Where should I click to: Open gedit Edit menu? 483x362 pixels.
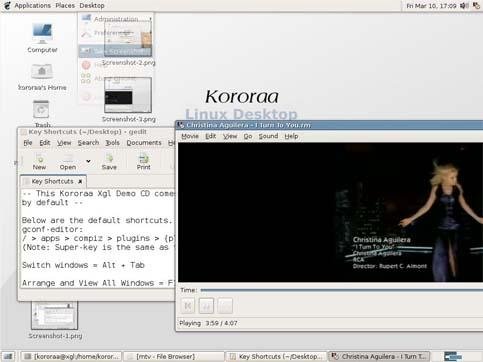click(45, 143)
